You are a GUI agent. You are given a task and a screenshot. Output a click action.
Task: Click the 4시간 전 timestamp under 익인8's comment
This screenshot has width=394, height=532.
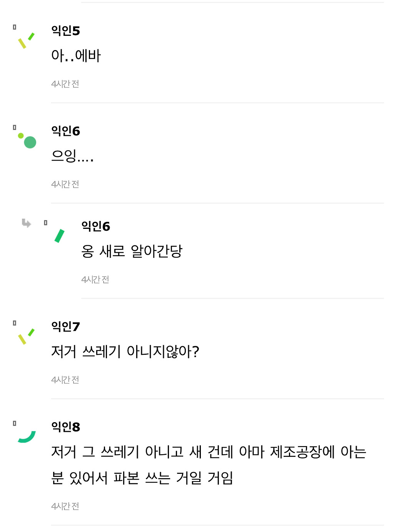tap(65, 506)
